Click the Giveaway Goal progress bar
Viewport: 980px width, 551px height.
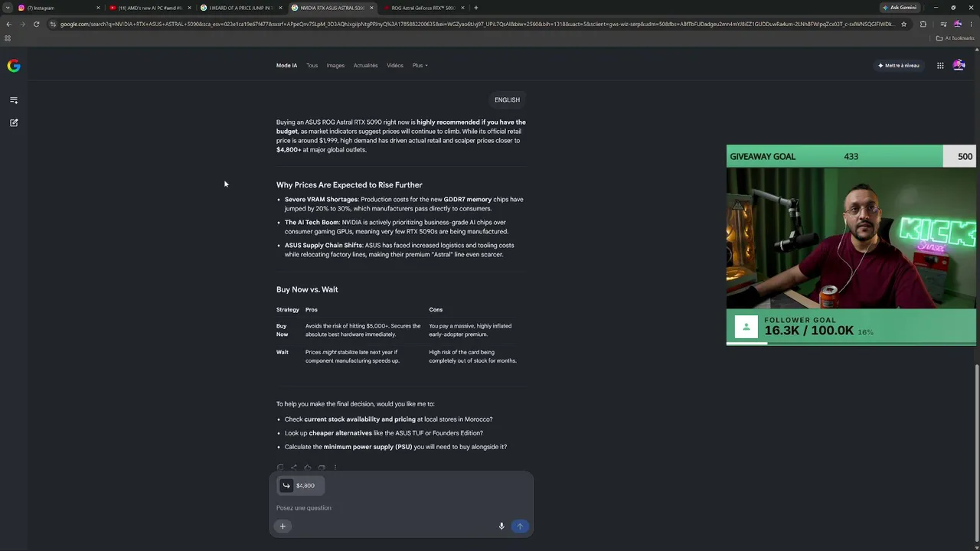pyautogui.click(x=851, y=156)
